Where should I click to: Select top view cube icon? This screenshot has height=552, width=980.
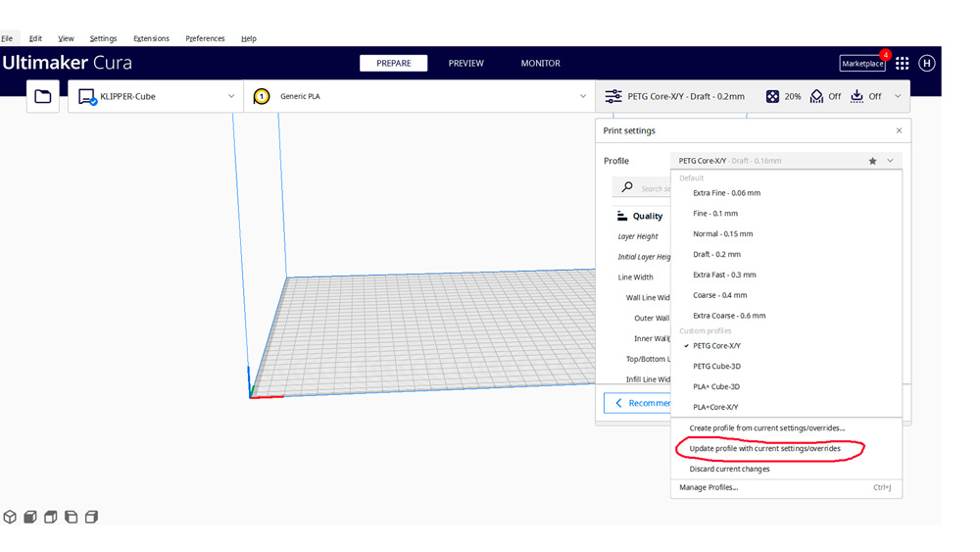click(51, 517)
